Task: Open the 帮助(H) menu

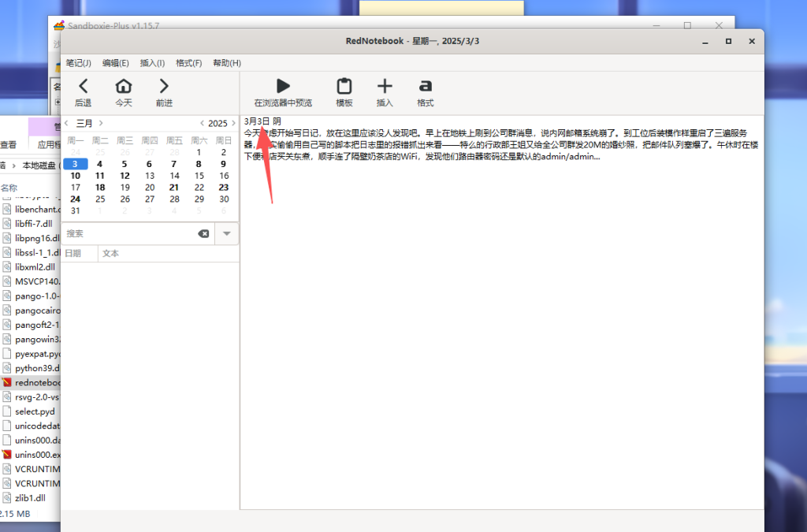Action: 227,63
